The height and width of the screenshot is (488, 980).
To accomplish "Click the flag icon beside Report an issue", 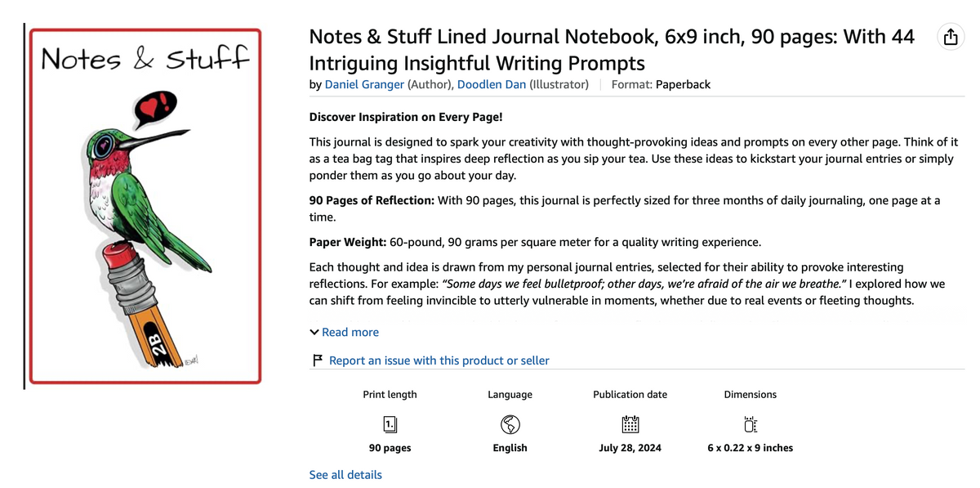I will tap(318, 360).
